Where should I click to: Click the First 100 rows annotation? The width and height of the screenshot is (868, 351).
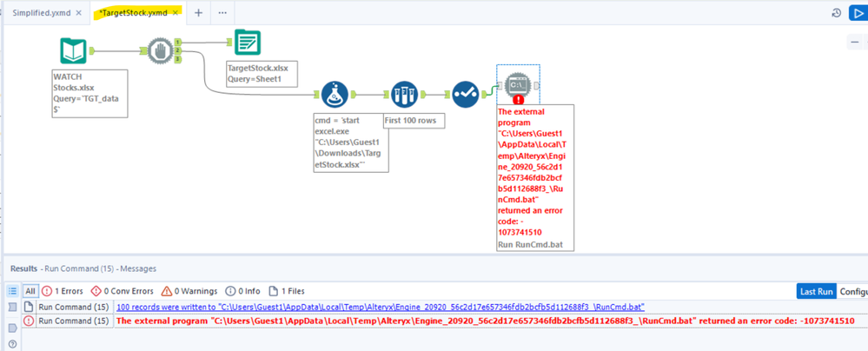click(414, 122)
